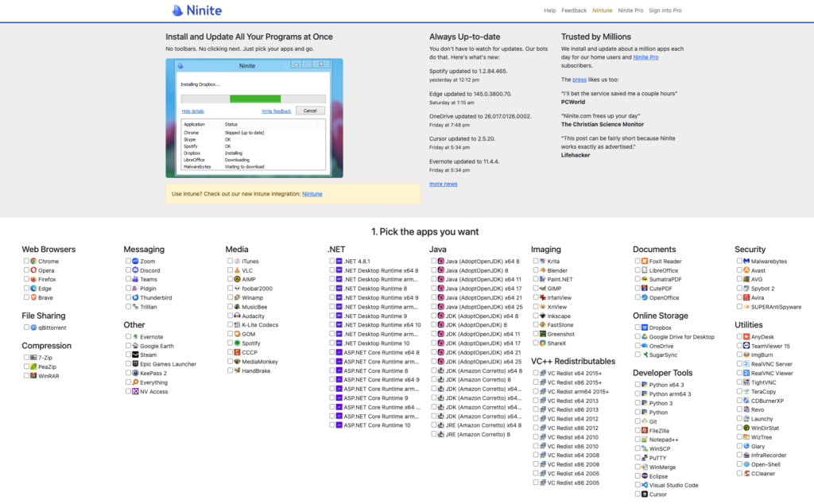Check the Java (AdoptOpenJDK) x64 8 checkbox
The image size is (814, 504).
433,261
